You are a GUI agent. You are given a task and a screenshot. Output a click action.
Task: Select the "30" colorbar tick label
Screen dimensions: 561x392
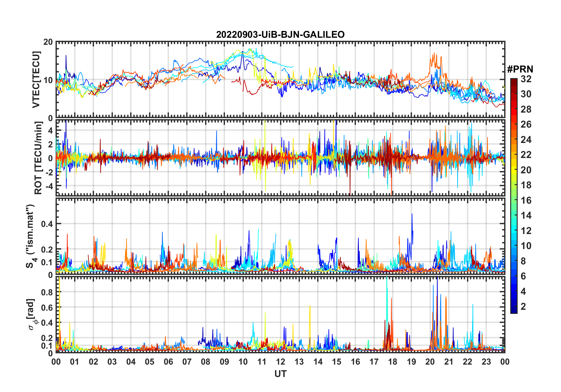(526, 94)
